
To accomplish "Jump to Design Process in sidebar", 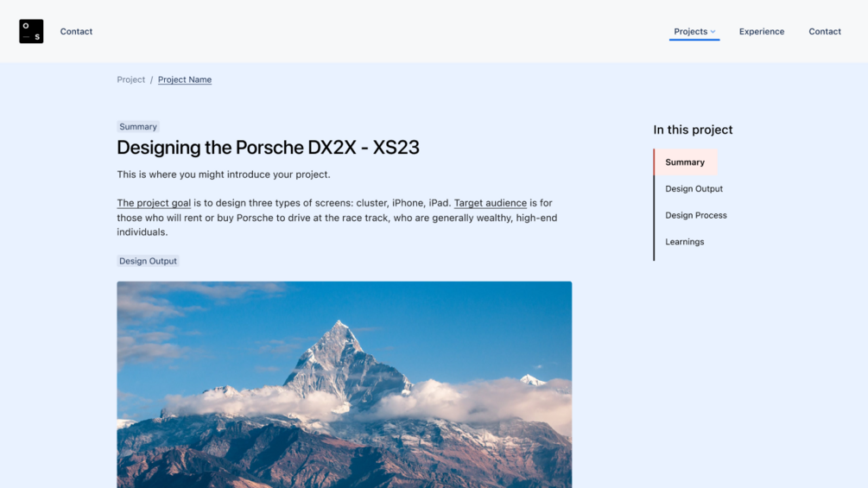I will click(696, 215).
